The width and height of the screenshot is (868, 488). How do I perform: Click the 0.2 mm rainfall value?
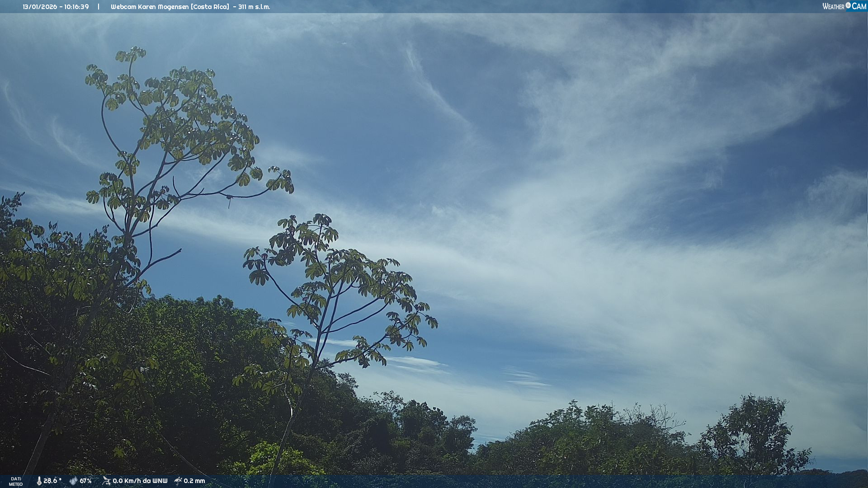194,481
